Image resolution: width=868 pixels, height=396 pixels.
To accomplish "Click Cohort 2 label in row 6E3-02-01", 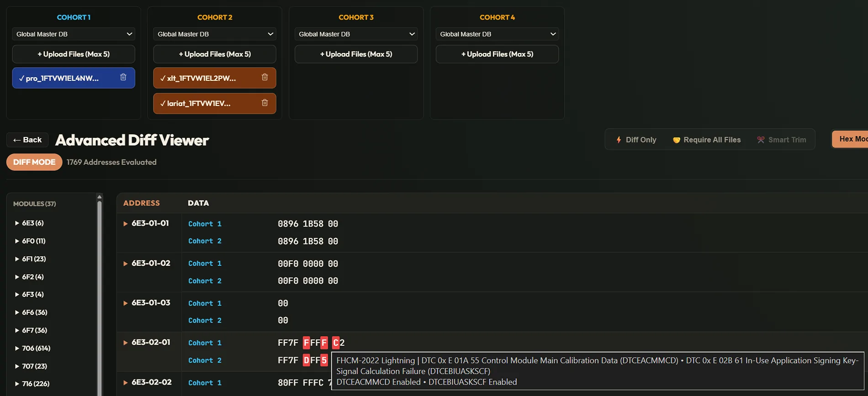I will [205, 360].
